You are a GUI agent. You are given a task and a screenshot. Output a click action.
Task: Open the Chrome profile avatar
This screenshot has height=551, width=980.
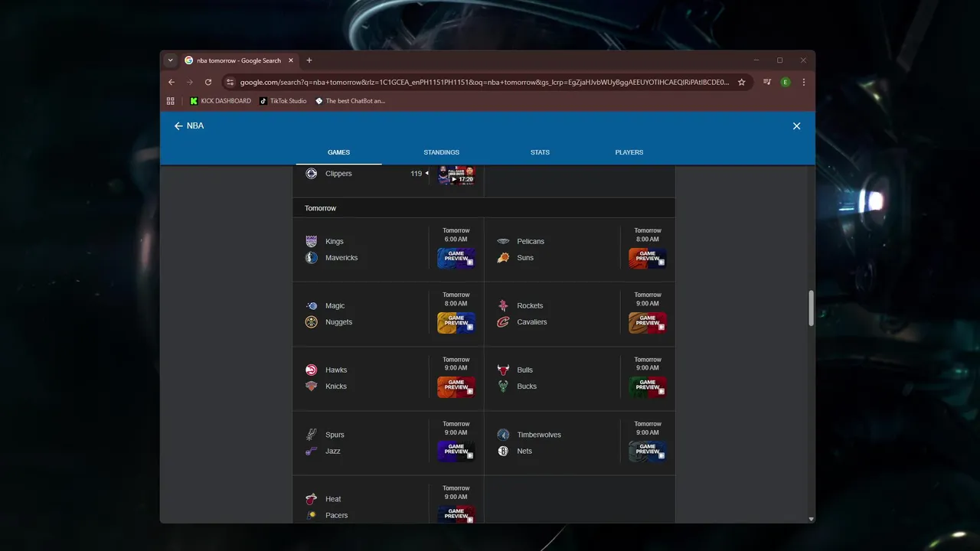coord(786,82)
